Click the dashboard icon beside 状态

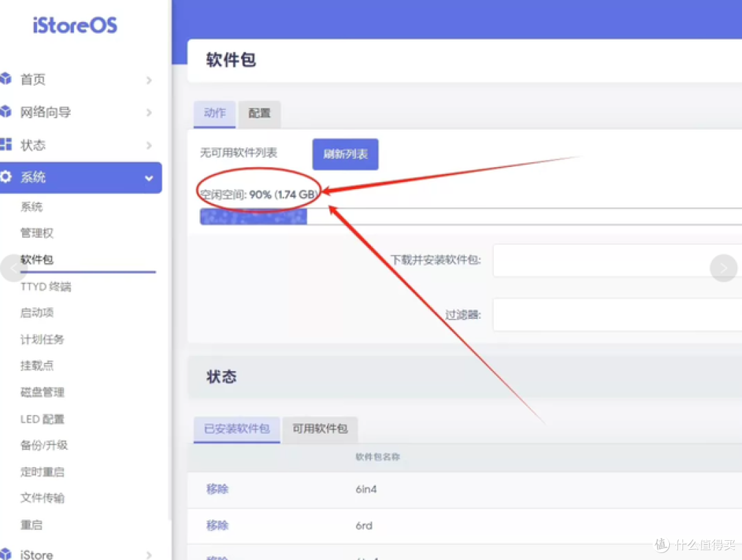[x=5, y=144]
